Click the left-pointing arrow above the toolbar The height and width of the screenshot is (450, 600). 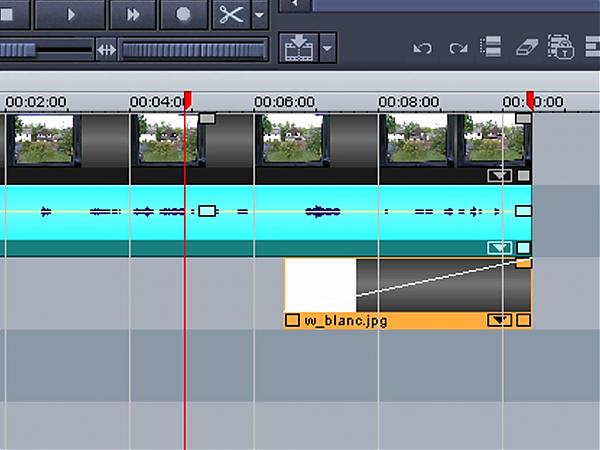295,5
